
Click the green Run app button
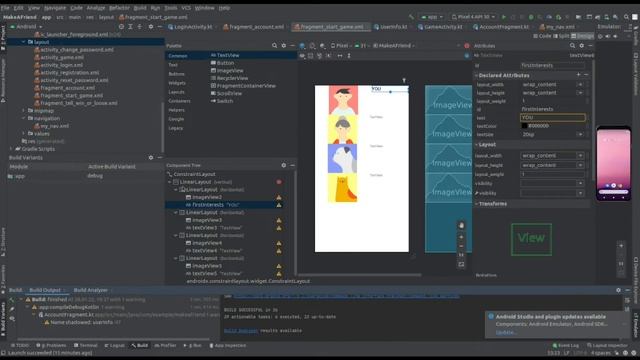point(504,17)
